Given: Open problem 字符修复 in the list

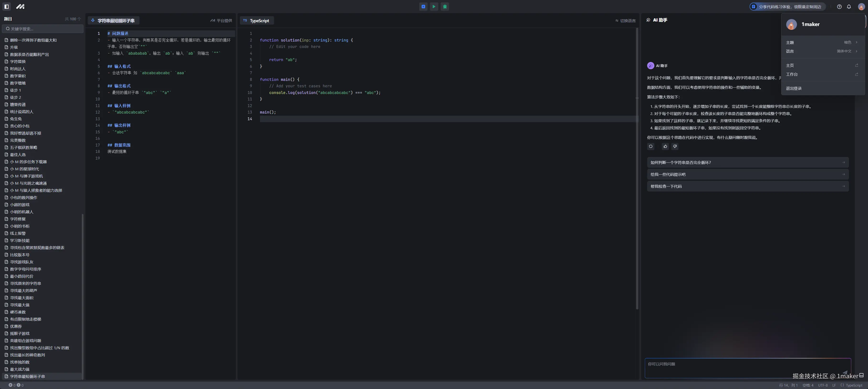Looking at the screenshot, I should click(x=18, y=219).
